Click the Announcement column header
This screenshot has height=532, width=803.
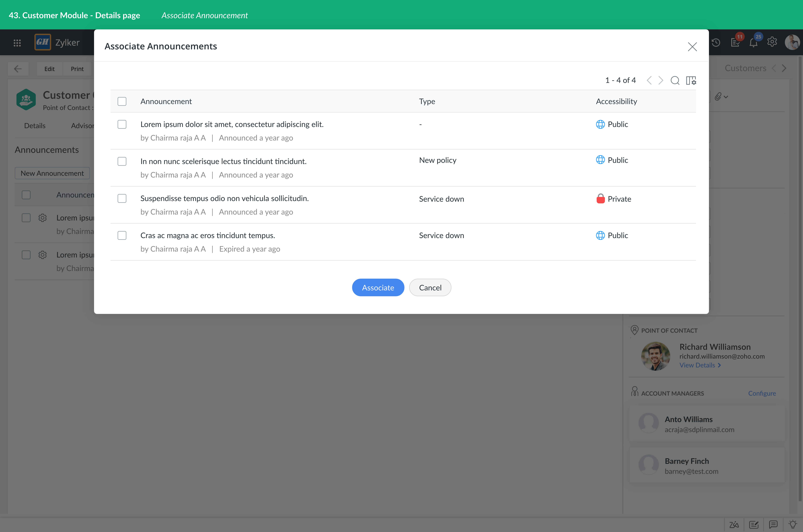coord(166,101)
